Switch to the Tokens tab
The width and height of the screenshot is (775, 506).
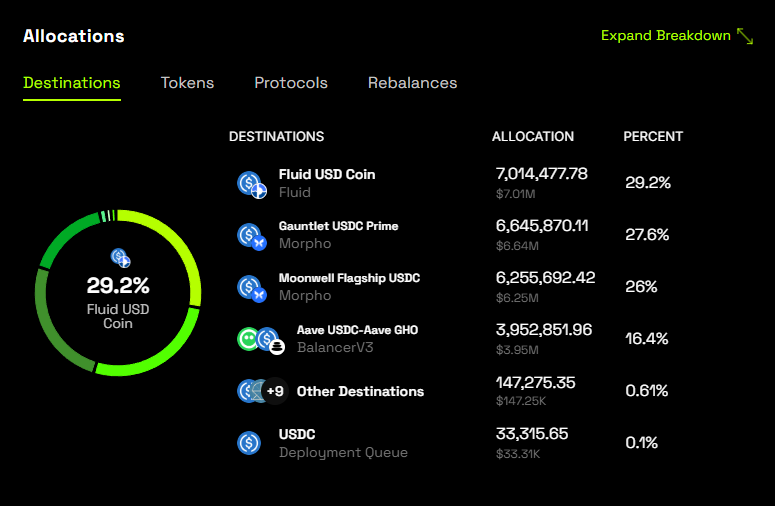tap(187, 83)
